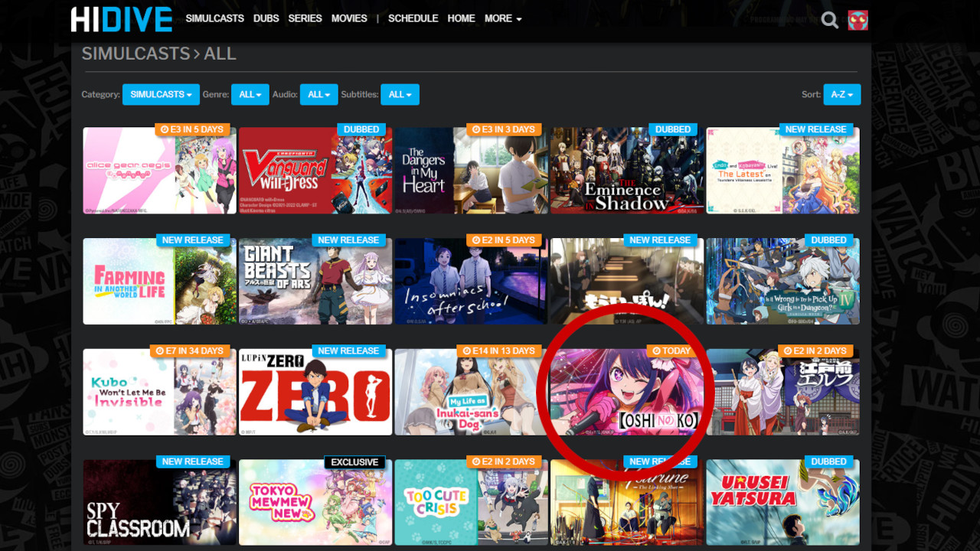Open the Lupin Zero thumbnail
Image resolution: width=980 pixels, height=551 pixels.
315,392
